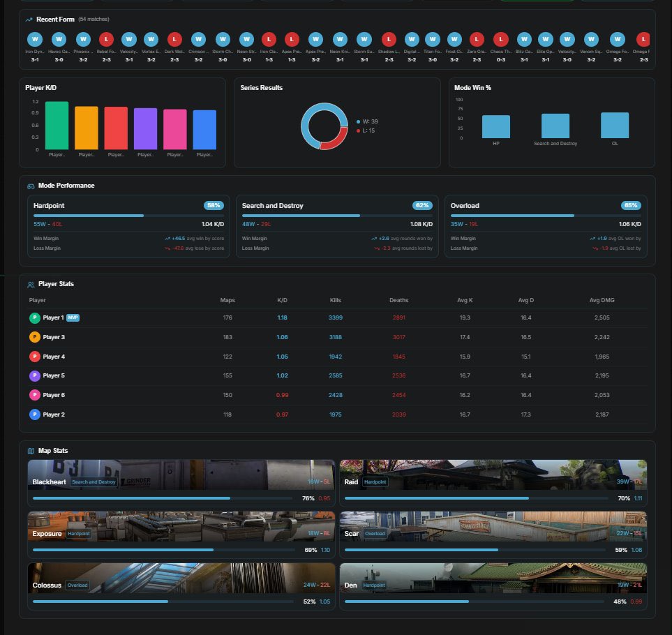Click the 58% badge on the Hardpoint card

[213, 205]
